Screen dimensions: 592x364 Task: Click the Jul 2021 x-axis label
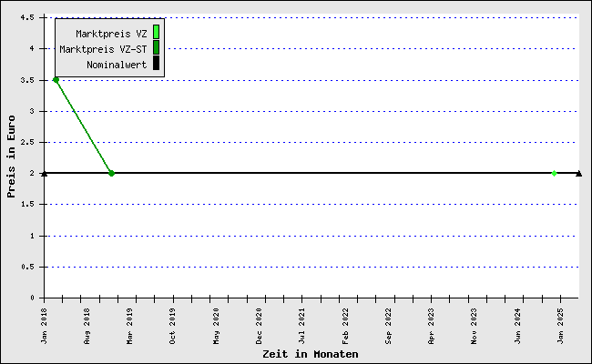(x=302, y=327)
